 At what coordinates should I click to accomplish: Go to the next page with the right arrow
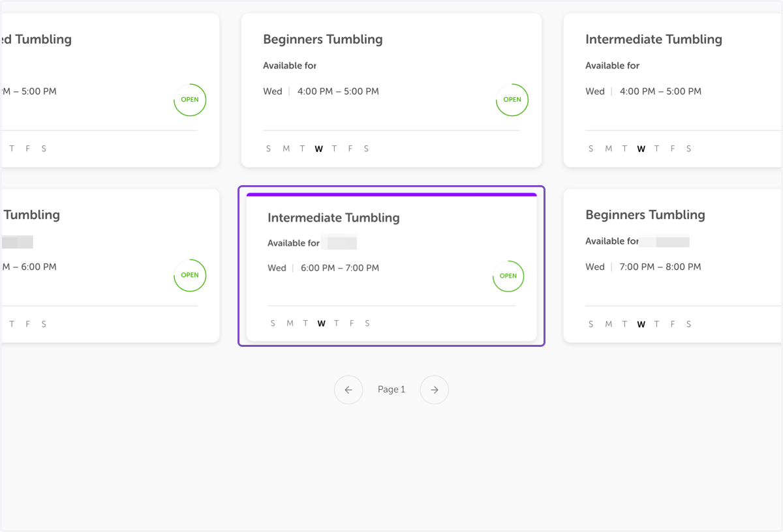pos(435,390)
